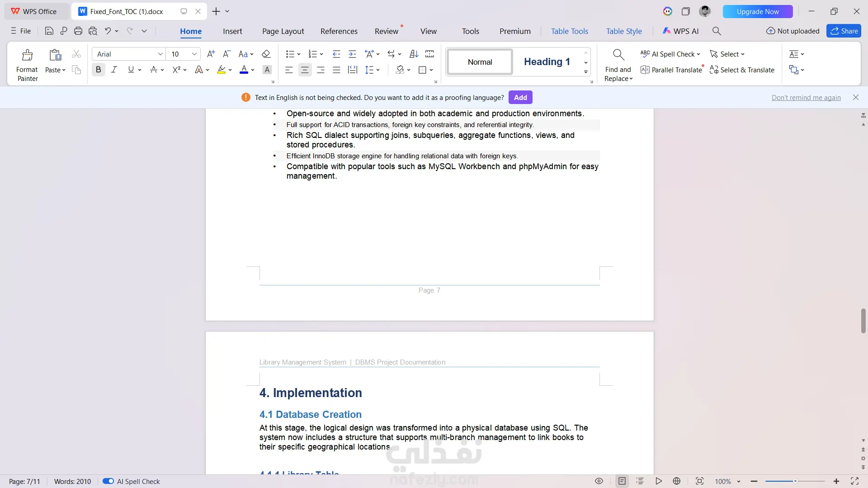Click the Sort icon
Image resolution: width=868 pixels, height=488 pixels.
[414, 54]
